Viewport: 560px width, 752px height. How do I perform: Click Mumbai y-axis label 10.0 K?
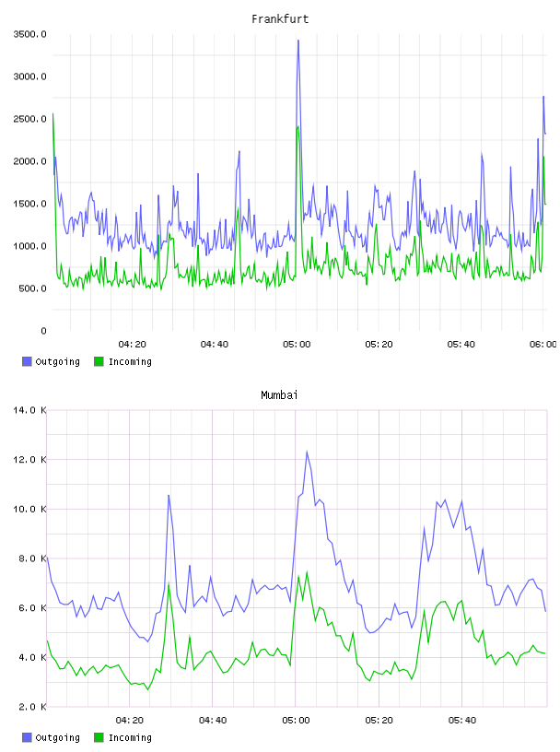(x=29, y=509)
